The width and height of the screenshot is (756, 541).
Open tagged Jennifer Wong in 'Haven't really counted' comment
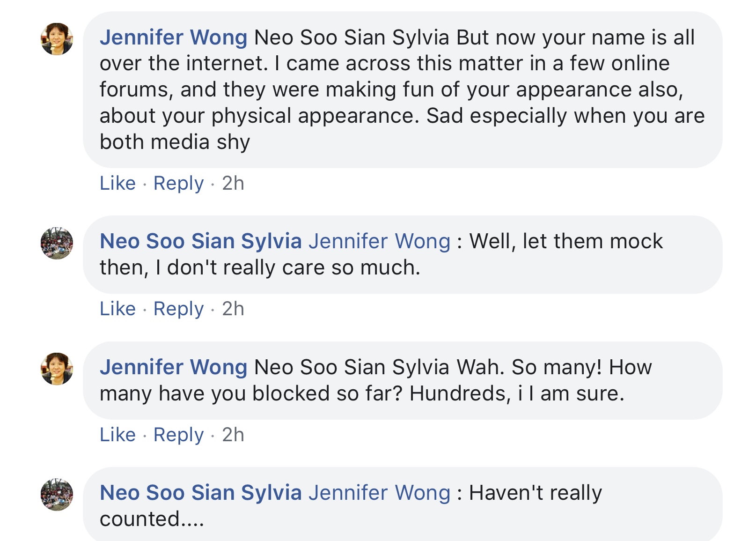tap(379, 493)
